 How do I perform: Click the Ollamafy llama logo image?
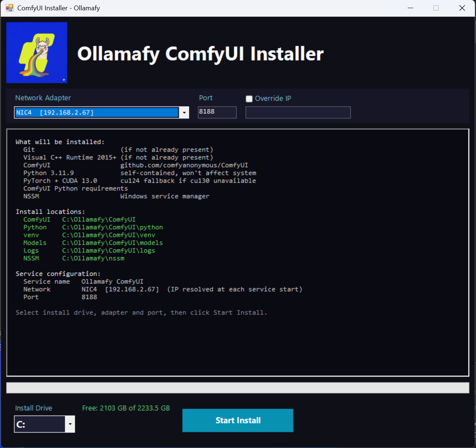37,52
